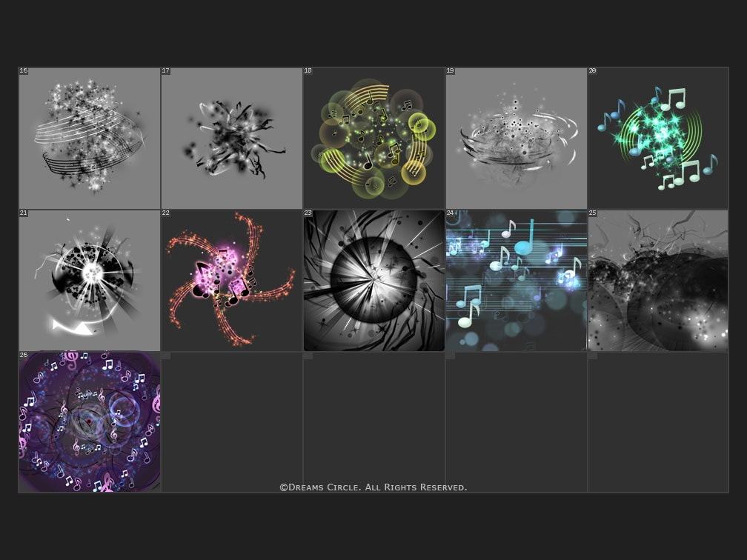Select brush 21 white burst circle

(x=90, y=281)
